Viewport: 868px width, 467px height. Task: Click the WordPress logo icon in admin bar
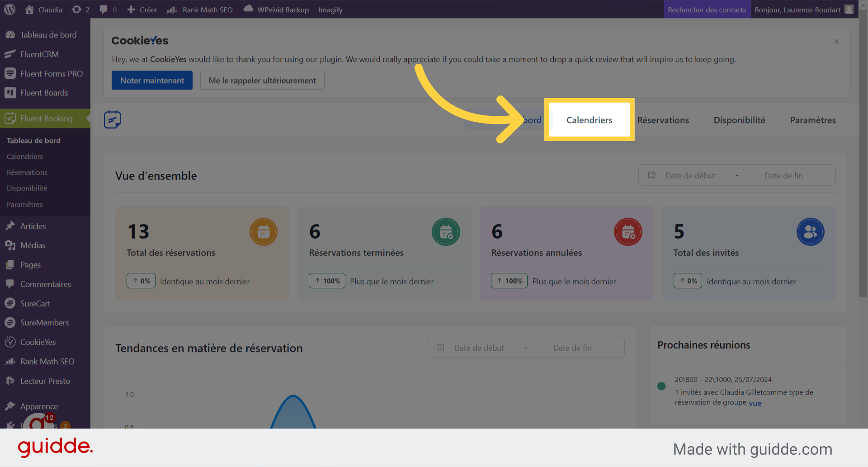[x=9, y=10]
